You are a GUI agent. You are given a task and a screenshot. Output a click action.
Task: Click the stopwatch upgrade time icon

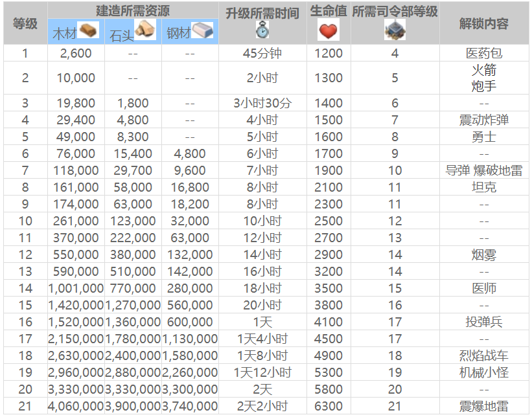(262, 30)
